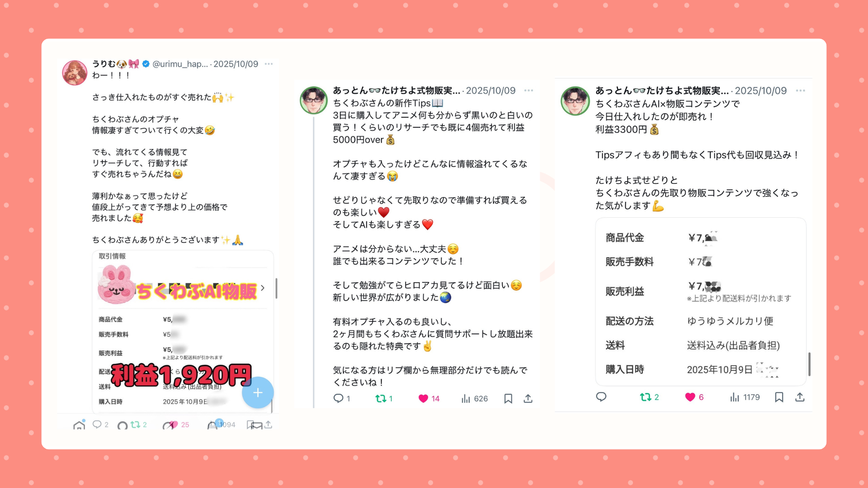The height and width of the screenshot is (488, 868).
Task: Open more options on うりむ's tweet
Action: click(269, 64)
